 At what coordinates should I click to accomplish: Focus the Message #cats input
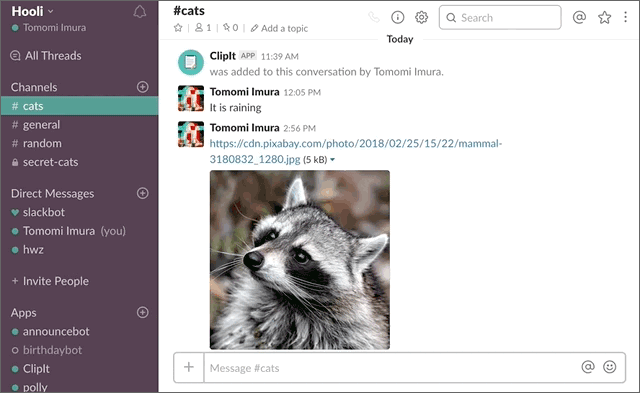(392, 368)
